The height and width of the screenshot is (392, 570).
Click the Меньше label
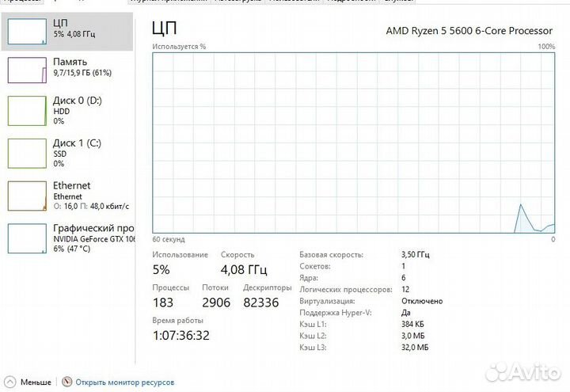(x=36, y=382)
